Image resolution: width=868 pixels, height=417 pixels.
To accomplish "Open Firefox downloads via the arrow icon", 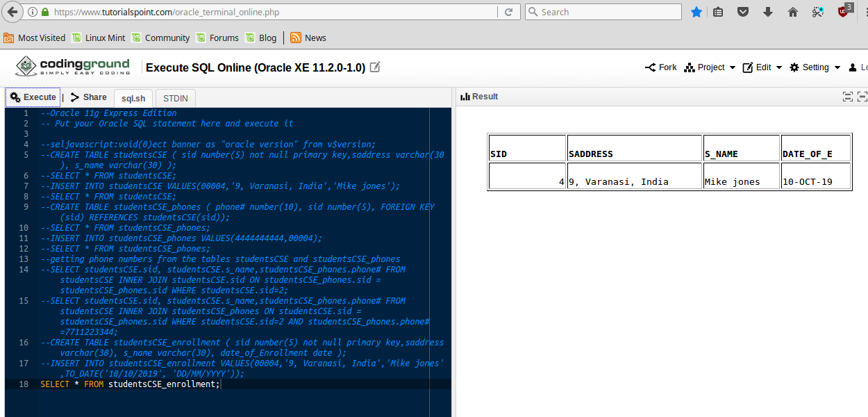I will pyautogui.click(x=768, y=12).
